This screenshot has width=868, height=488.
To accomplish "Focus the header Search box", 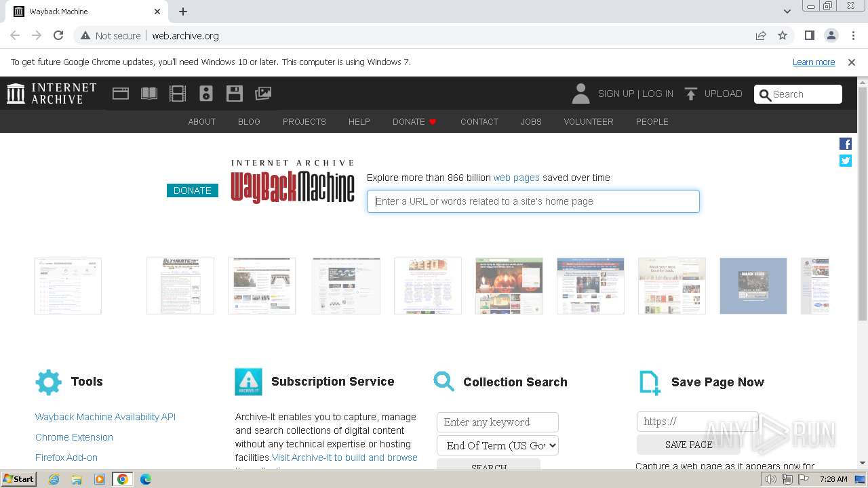I will point(798,94).
